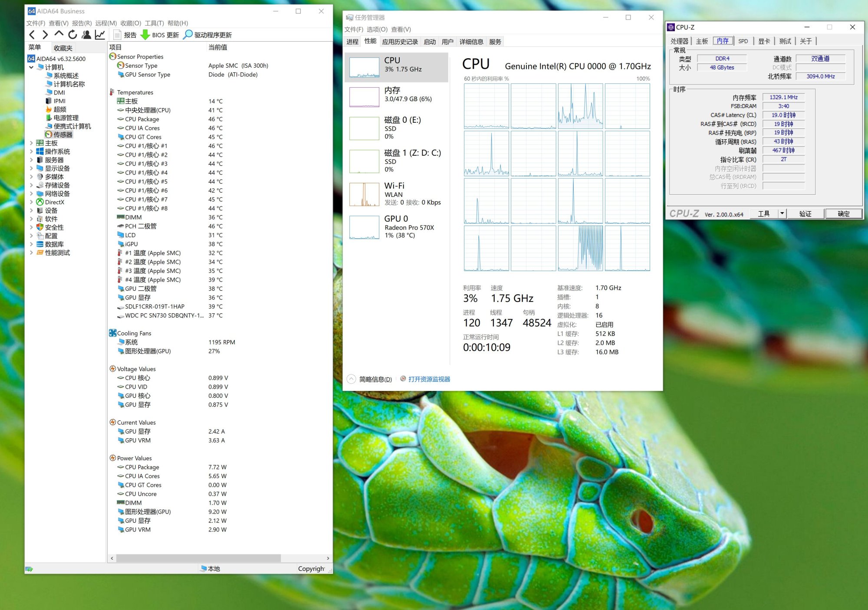The width and height of the screenshot is (868, 610).
Task: Expand the 存储设备 tree node
Action: (31, 185)
